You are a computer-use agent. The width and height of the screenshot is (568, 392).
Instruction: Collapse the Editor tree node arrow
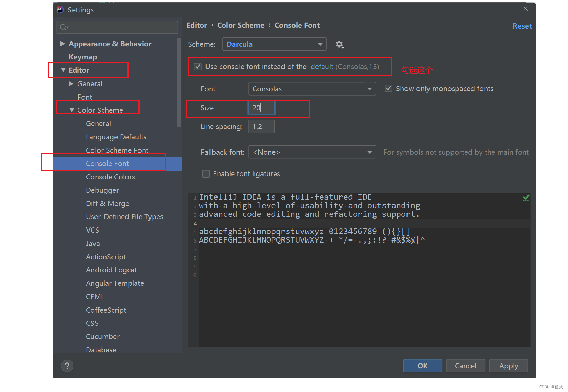[x=63, y=70]
